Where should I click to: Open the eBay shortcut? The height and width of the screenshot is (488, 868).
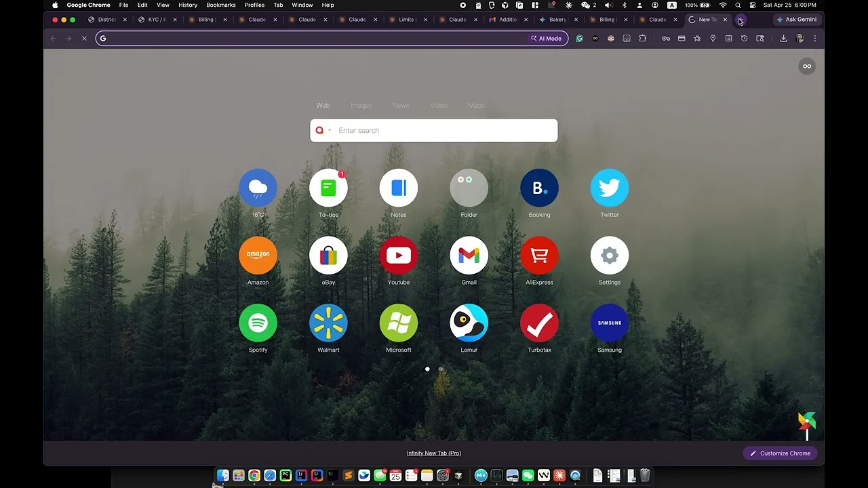(328, 256)
